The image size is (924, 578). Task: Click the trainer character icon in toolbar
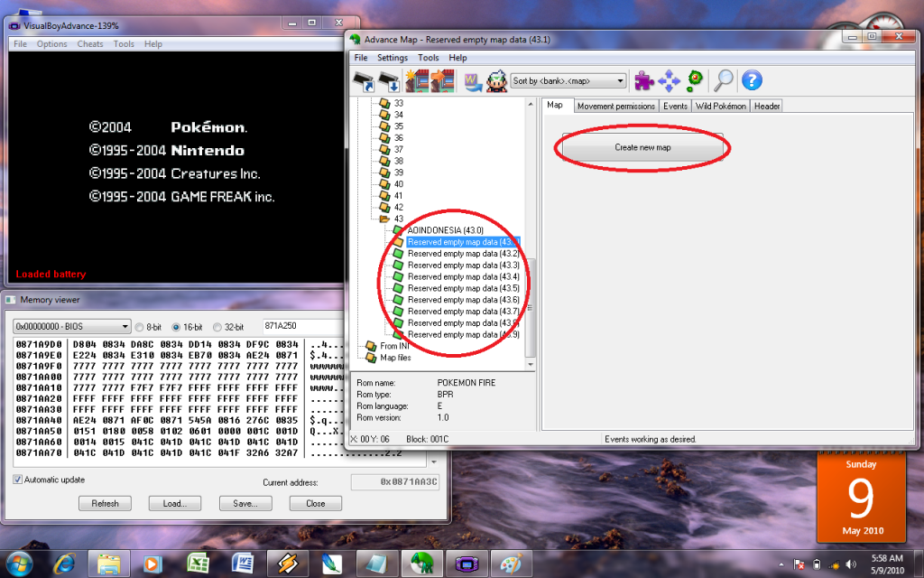click(x=497, y=80)
